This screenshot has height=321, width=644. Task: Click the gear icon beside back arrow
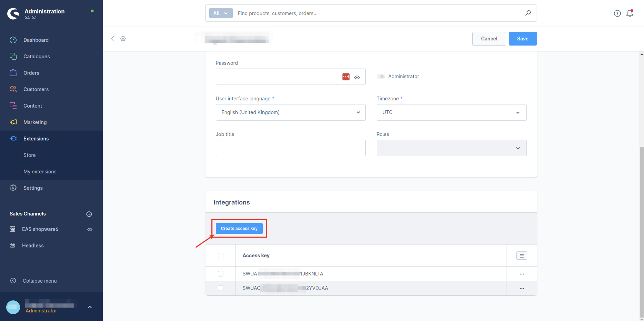point(123,39)
